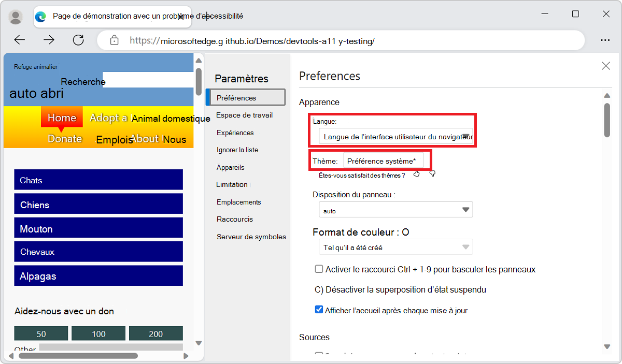
Task: Click the Chats category button
Action: (x=98, y=180)
